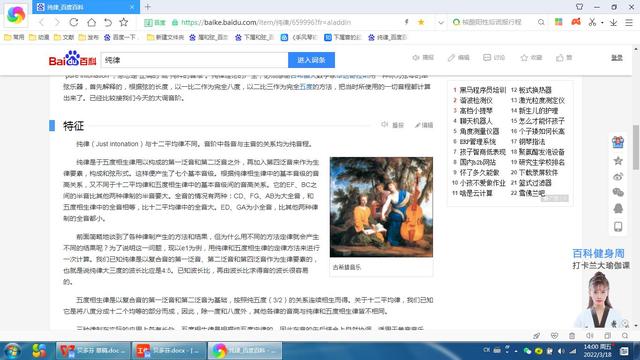Open the Windows Start menu
The image size is (640, 360).
pos(12,351)
